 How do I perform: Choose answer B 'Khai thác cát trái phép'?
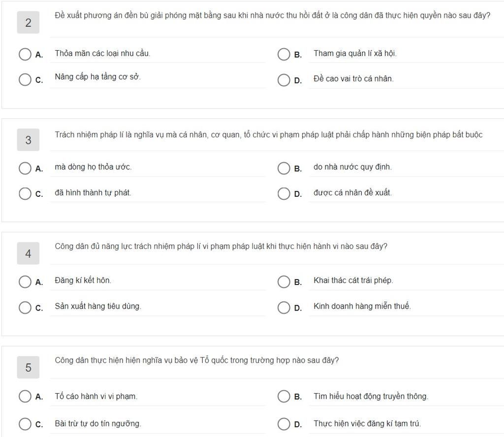point(283,282)
